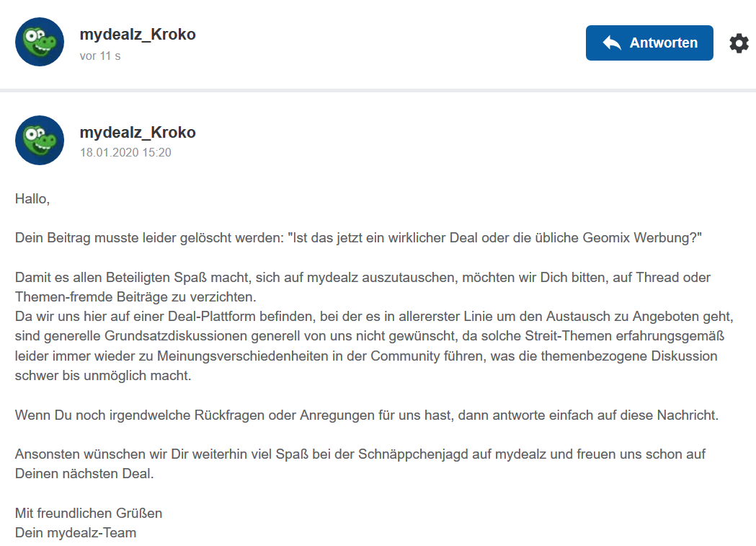Click the line starting 'Damit es allen Beteiligten'
The image size is (756, 546).
[x=363, y=278]
